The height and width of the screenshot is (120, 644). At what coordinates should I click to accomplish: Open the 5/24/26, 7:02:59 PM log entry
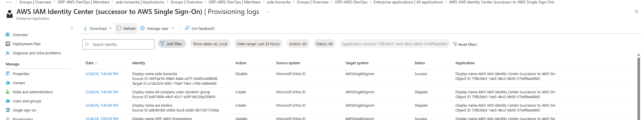(102, 118)
